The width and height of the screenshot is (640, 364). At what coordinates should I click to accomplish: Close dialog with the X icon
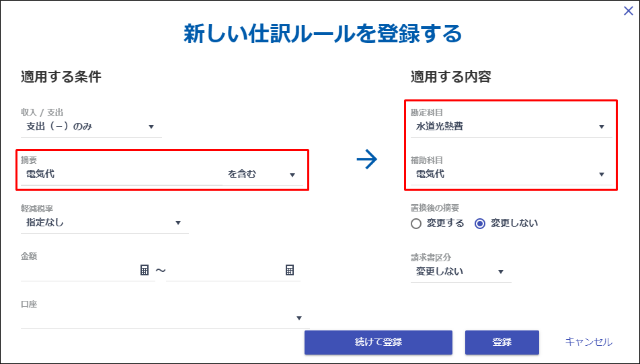[x=628, y=11]
